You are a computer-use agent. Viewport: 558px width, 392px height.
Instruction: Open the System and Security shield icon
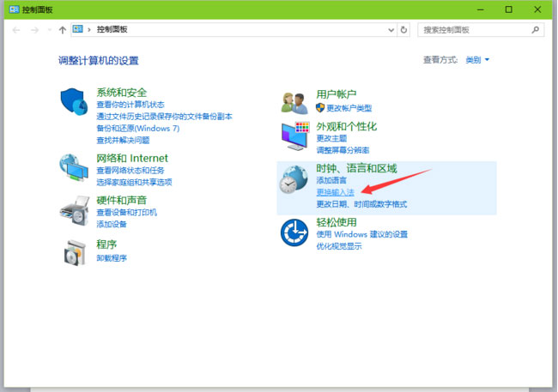tap(74, 102)
